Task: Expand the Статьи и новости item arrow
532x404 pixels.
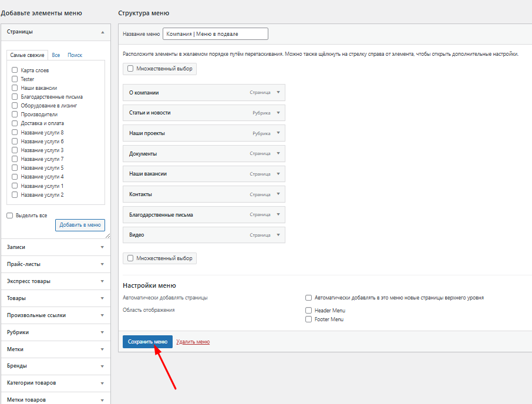Action: (x=278, y=113)
